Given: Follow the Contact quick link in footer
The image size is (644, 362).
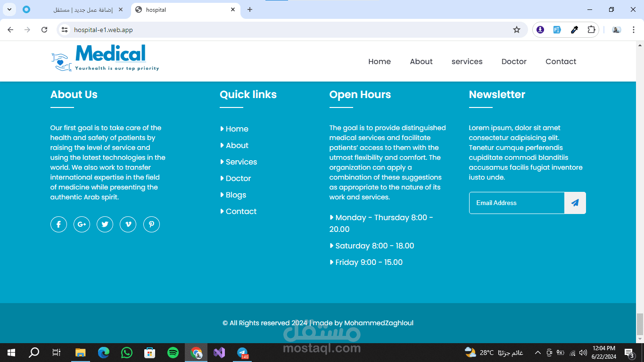Looking at the screenshot, I should (239, 211).
